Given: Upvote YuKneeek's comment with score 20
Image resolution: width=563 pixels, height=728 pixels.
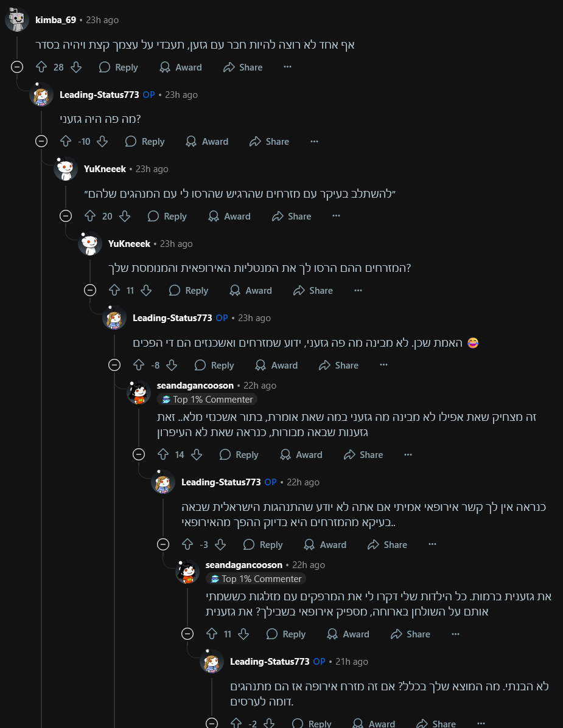Looking at the screenshot, I should [90, 216].
